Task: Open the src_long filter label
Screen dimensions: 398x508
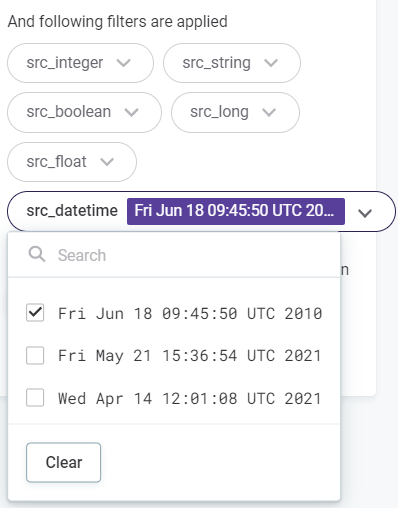Action: tap(219, 112)
